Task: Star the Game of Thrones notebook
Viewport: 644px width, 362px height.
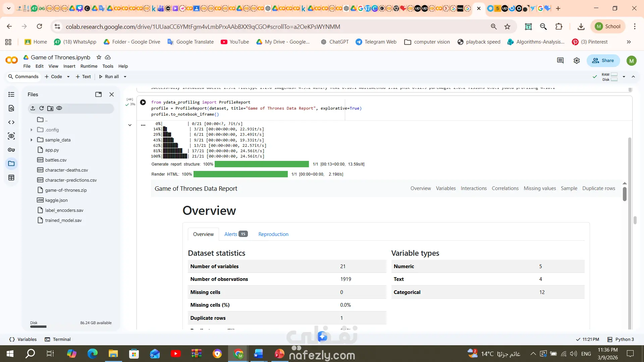Action: tap(99, 57)
